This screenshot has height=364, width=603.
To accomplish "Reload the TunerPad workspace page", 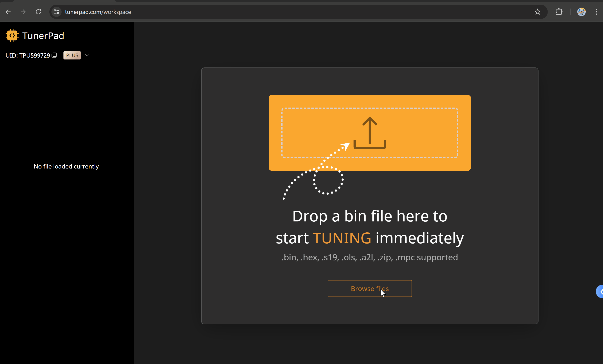I will click(38, 12).
